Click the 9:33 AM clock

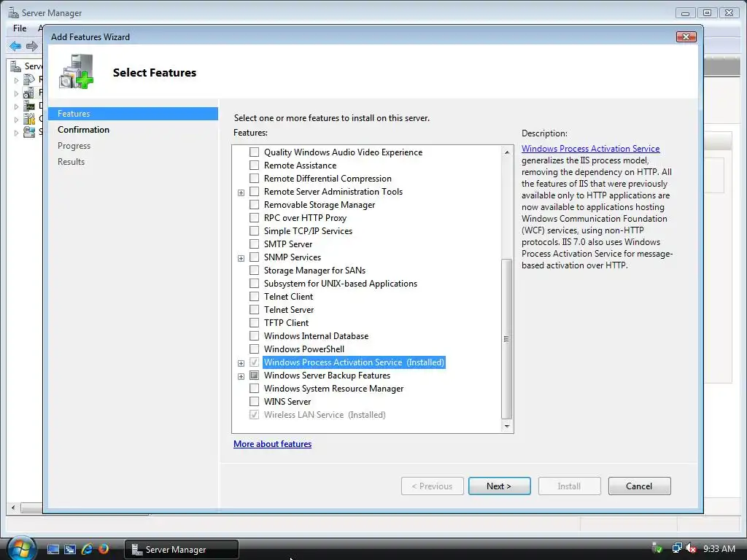[719, 548]
